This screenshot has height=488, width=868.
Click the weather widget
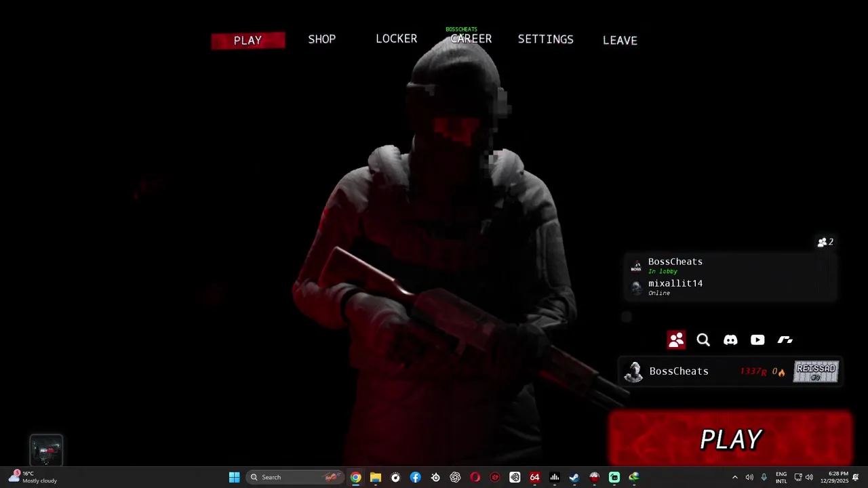click(33, 477)
